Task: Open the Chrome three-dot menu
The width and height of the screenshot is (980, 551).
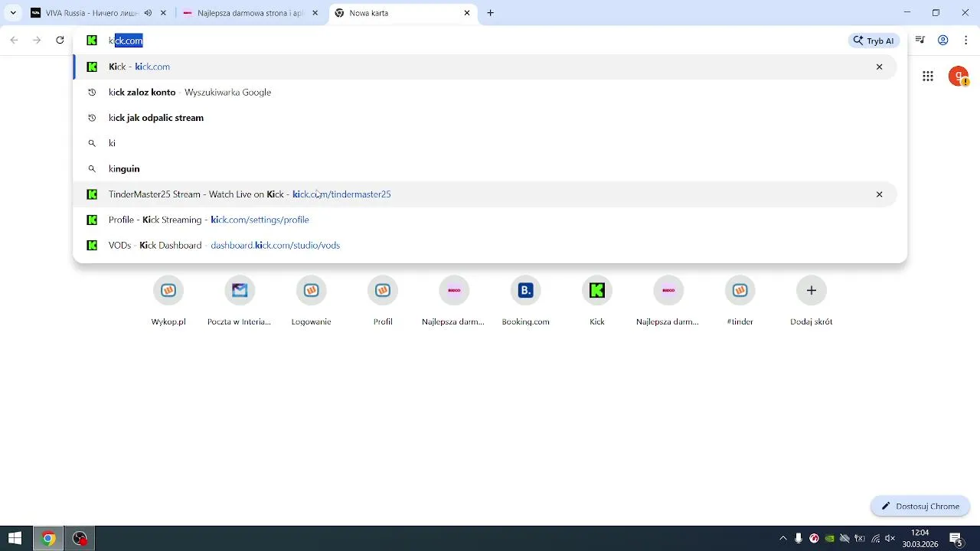Action: pyautogui.click(x=965, y=41)
